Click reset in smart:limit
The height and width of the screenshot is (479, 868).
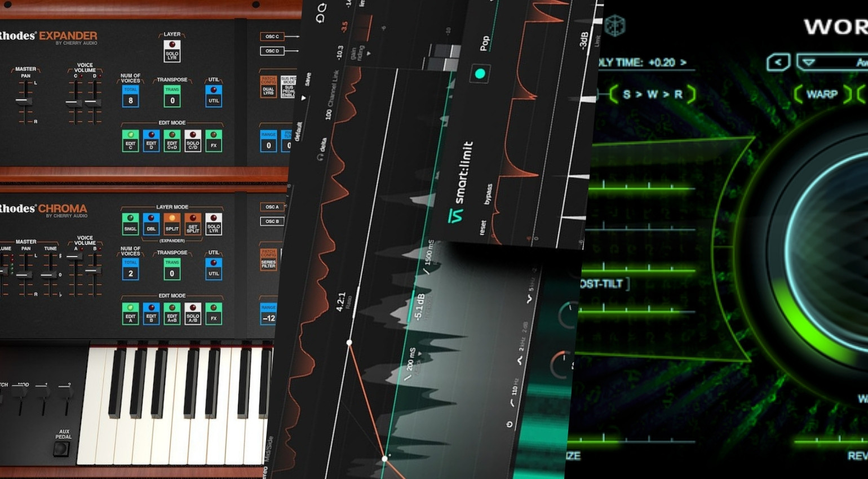(x=482, y=228)
